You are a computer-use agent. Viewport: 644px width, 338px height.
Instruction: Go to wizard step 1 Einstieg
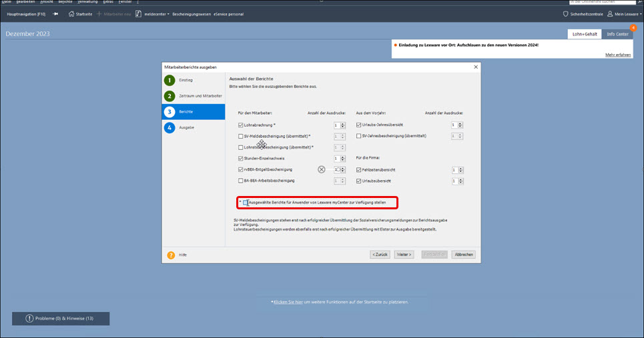click(170, 80)
